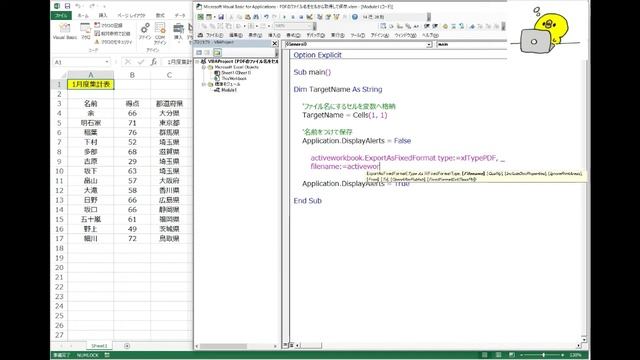The height and width of the screenshot is (360, 640).
Task: Click Indent icon in Edit toolbar
Action: pos(427,26)
